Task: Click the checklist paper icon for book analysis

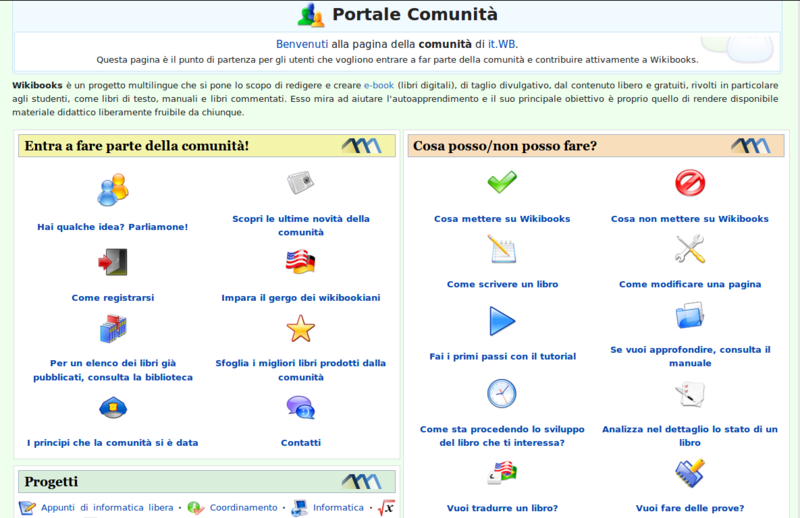Action: (x=690, y=394)
